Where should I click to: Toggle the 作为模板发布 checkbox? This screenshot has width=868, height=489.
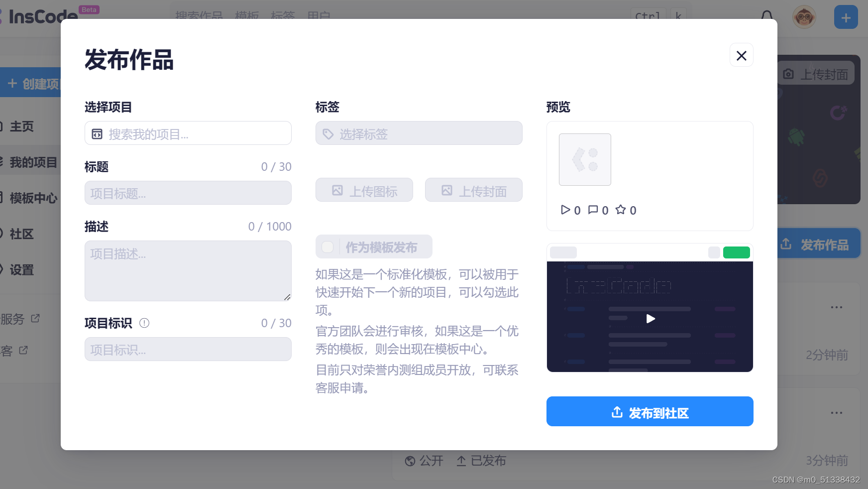pyautogui.click(x=327, y=247)
